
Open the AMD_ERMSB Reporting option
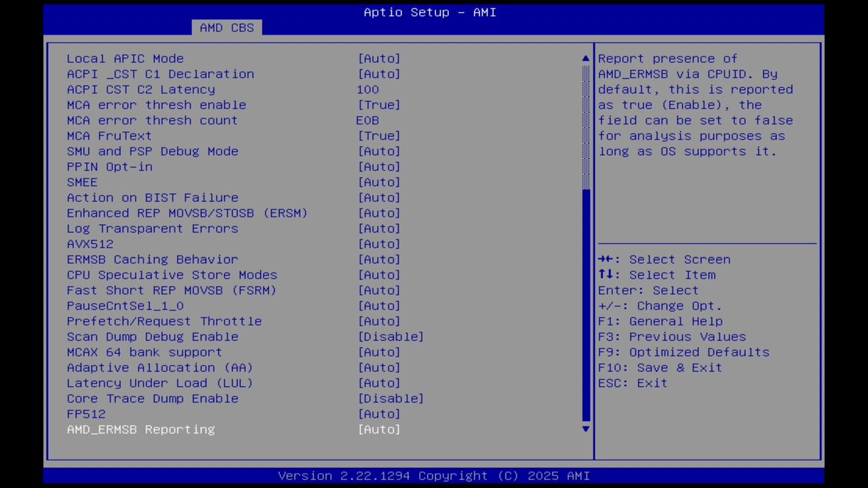141,429
